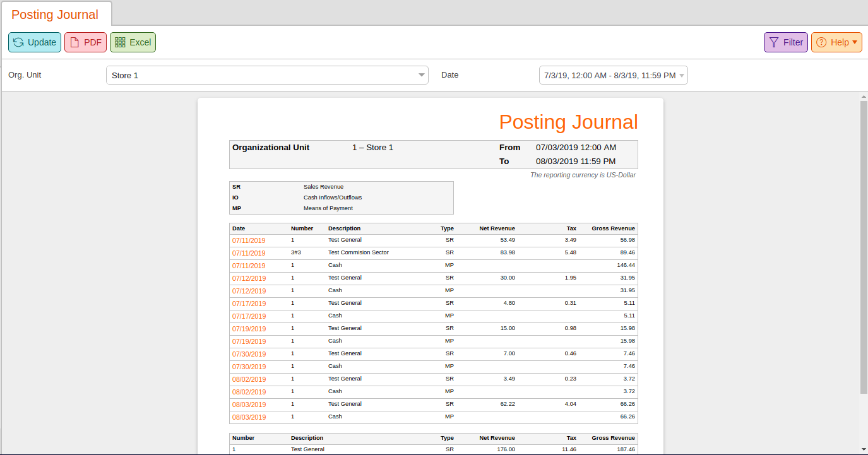Click the Filter funnel icon
Image resolution: width=868 pixels, height=455 pixels.
[774, 42]
